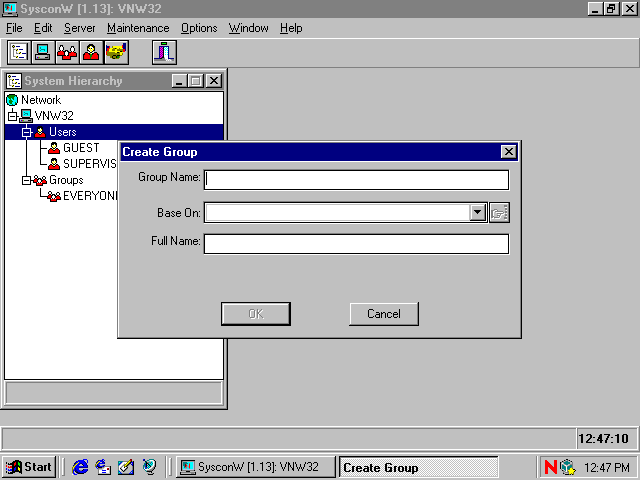
Task: Click the Start button
Action: (x=29, y=467)
